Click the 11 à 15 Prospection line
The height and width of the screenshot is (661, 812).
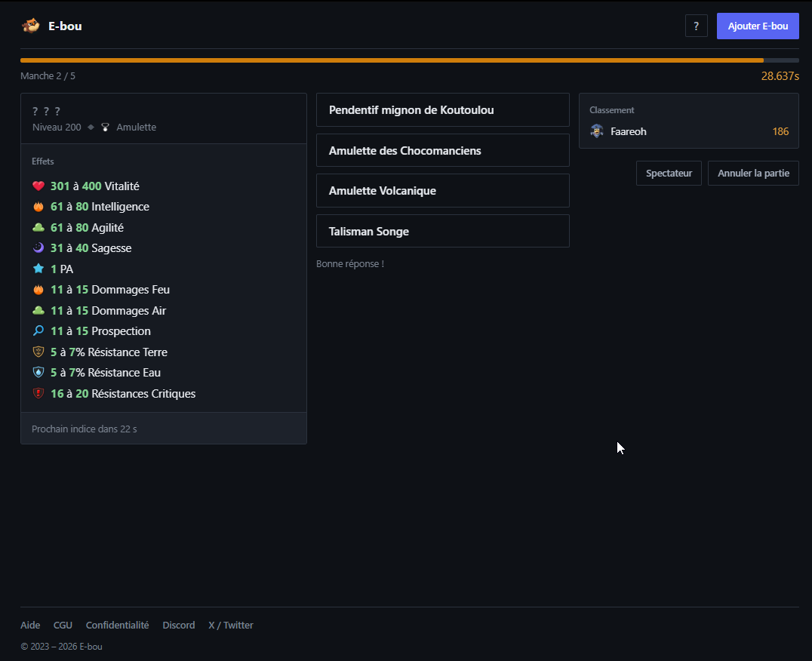pyautogui.click(x=100, y=330)
